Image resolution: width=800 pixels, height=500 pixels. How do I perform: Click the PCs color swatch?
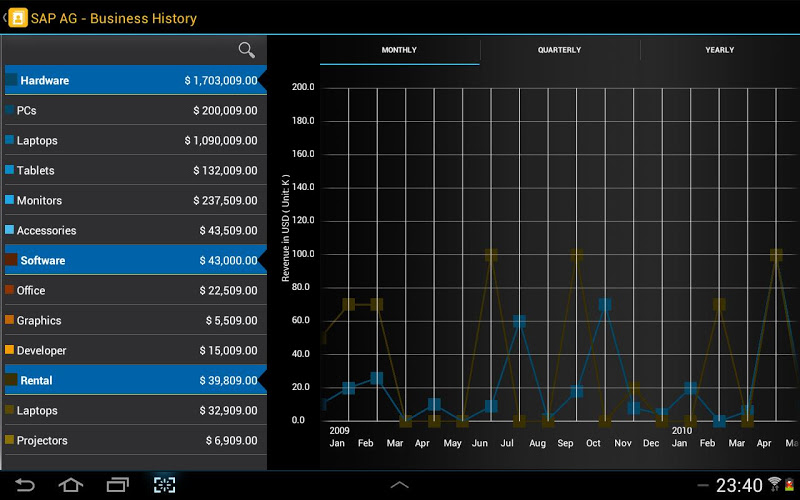click(x=9, y=109)
